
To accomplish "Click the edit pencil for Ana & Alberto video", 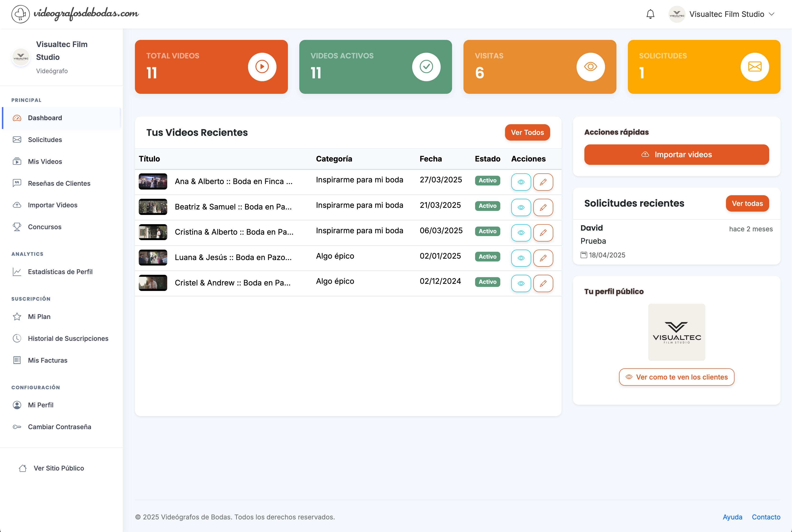I will pos(543,182).
